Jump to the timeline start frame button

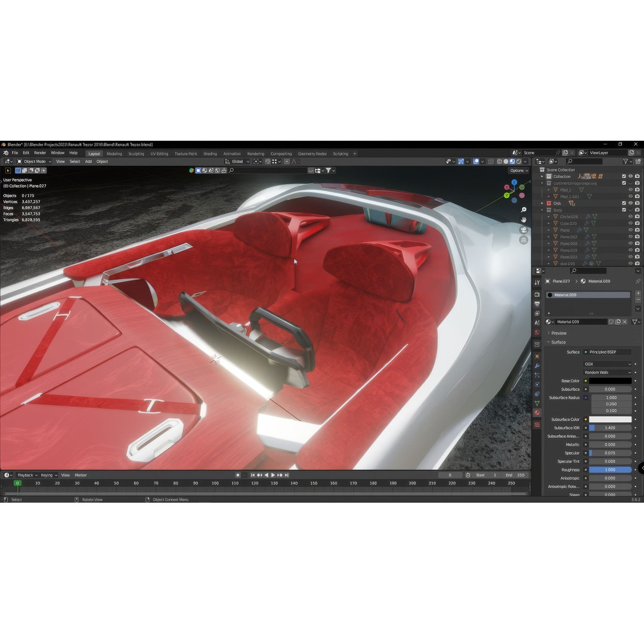[x=253, y=475]
